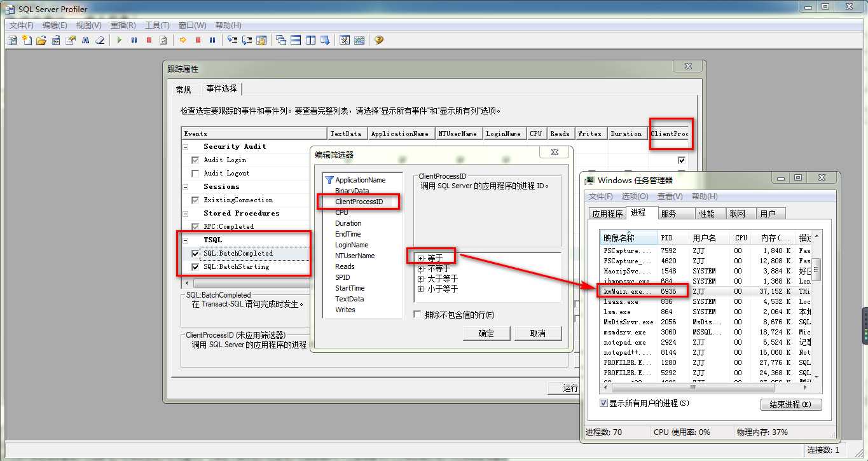Select the lsass.exe process row
The image size is (868, 461).
coord(706,301)
